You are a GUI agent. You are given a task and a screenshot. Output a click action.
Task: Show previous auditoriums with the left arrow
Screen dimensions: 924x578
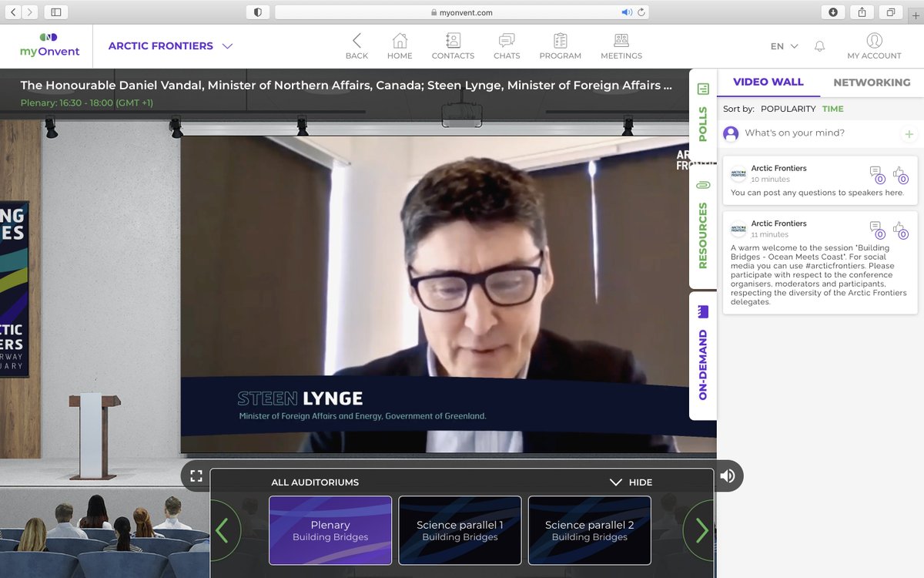coord(223,530)
